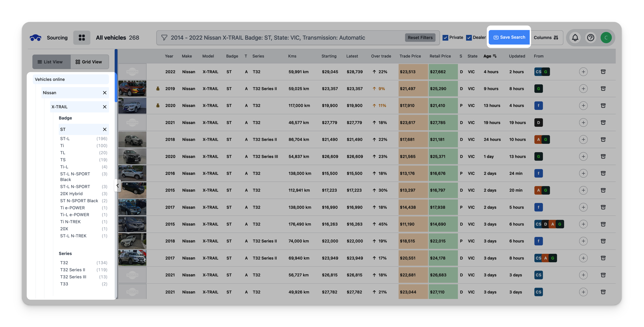Switch to Grid View tab
The image size is (644, 327).
[x=89, y=62]
